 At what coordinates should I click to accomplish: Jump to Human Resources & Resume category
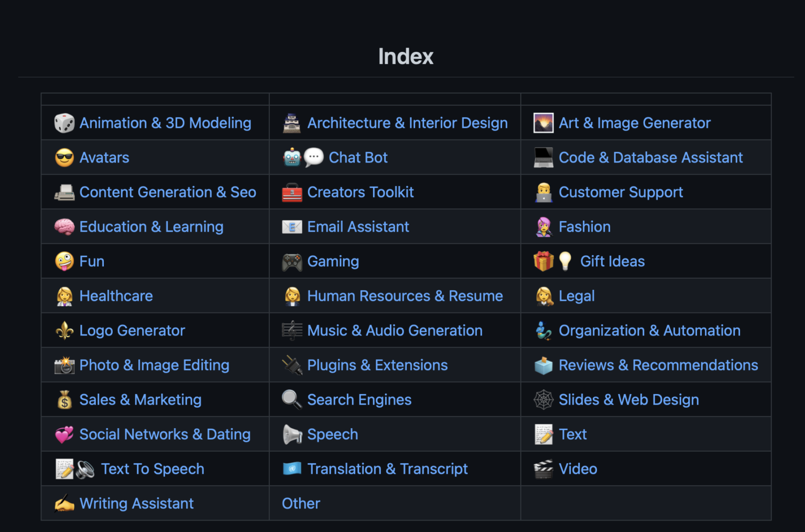[405, 296]
